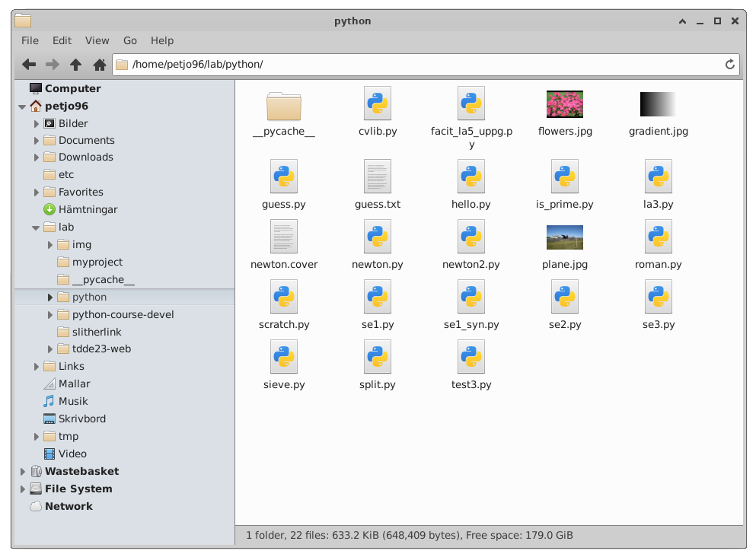
Task: Expand the python folder in tree
Action: pos(49,298)
